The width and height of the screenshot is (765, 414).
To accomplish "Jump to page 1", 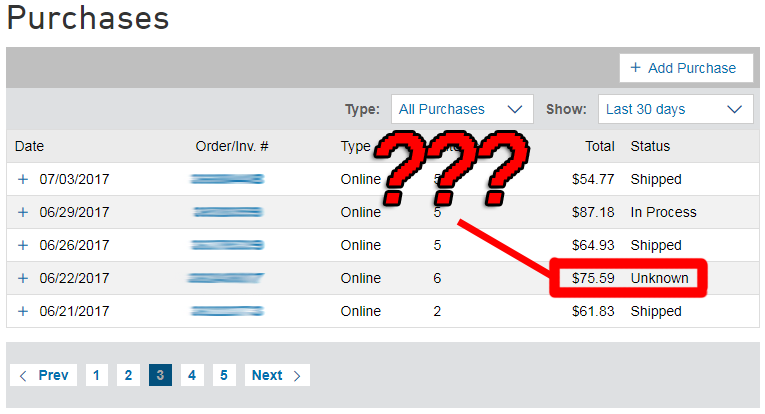I will click(x=96, y=376).
